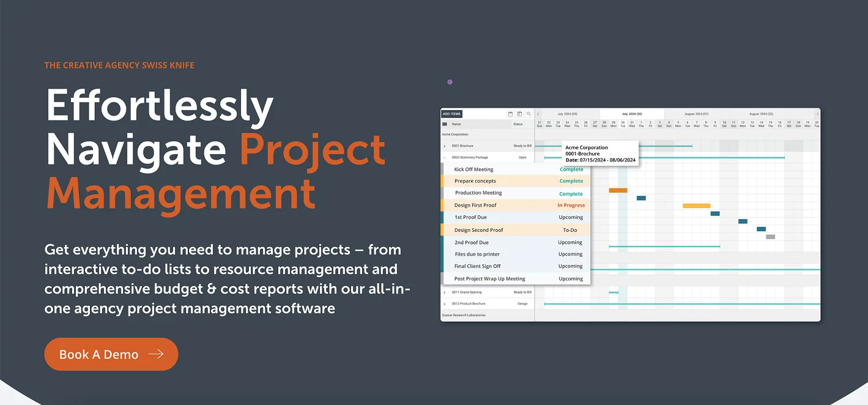
Task: Open the column chooser icon beside Name
Action: pos(445,124)
